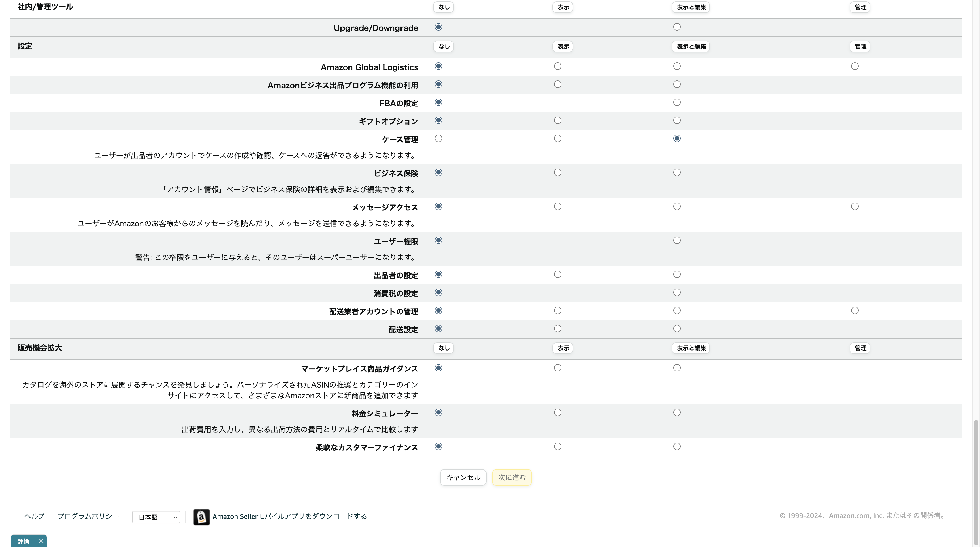Select 表示 for 料金シミュレーター
980x547 pixels.
click(558, 412)
